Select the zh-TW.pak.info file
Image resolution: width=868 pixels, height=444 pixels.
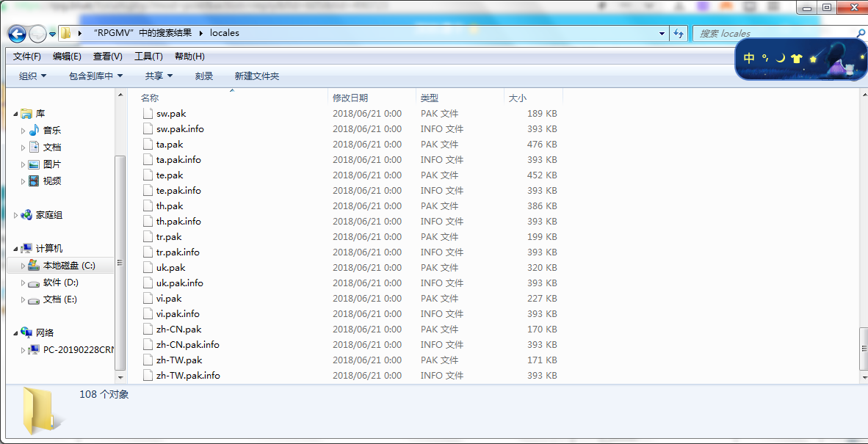(x=188, y=376)
